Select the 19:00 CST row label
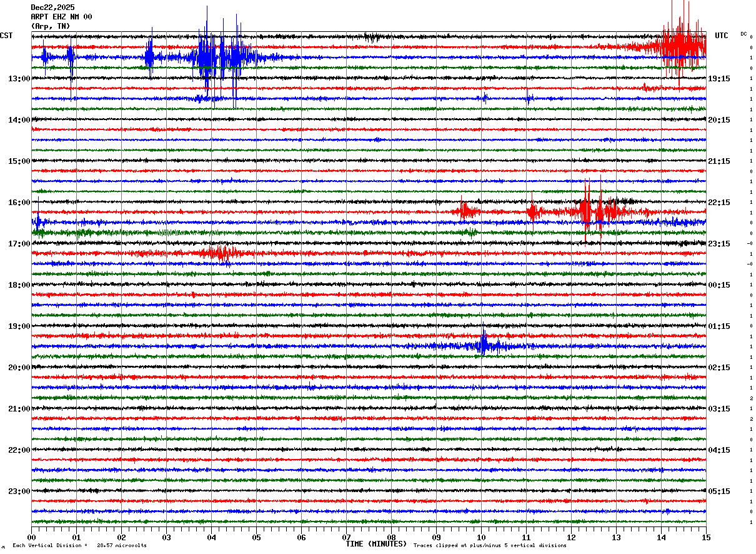Screen dimensions: 756x554 pyautogui.click(x=19, y=326)
